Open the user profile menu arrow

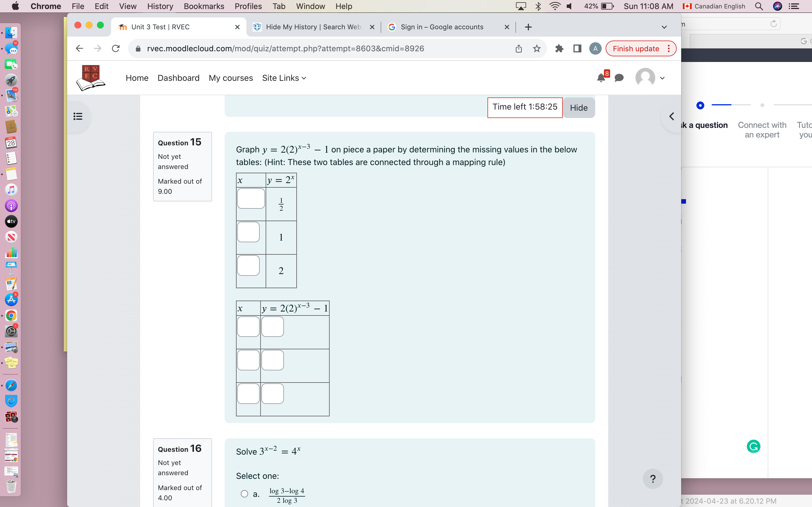(x=662, y=78)
